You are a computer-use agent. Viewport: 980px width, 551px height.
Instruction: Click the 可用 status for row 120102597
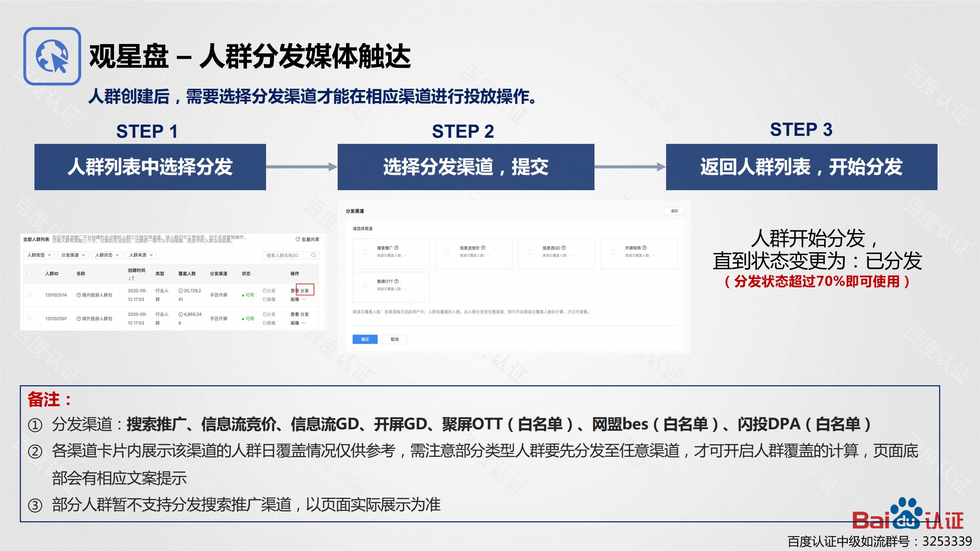(248, 318)
